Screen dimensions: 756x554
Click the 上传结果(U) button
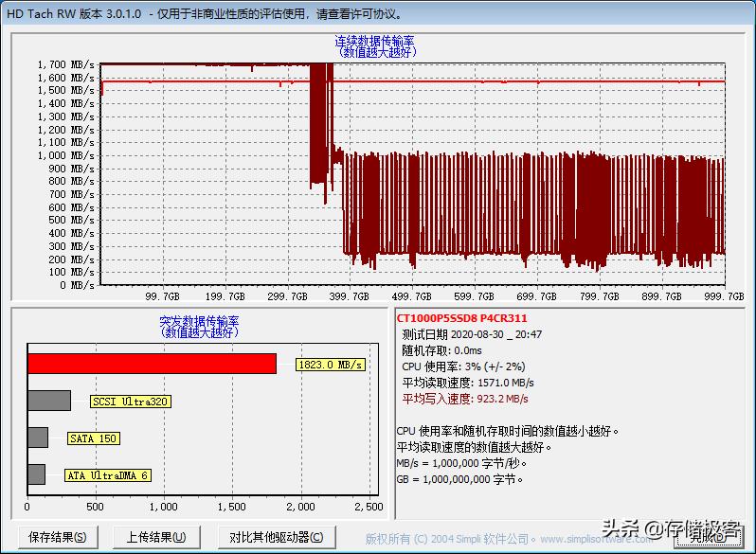pyautogui.click(x=156, y=537)
